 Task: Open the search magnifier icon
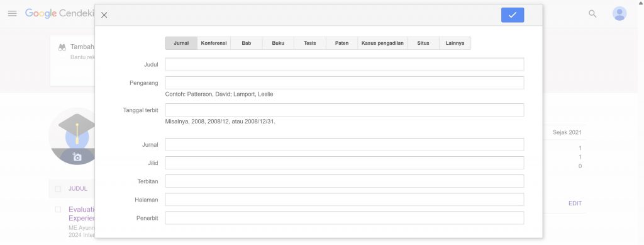[x=592, y=14]
